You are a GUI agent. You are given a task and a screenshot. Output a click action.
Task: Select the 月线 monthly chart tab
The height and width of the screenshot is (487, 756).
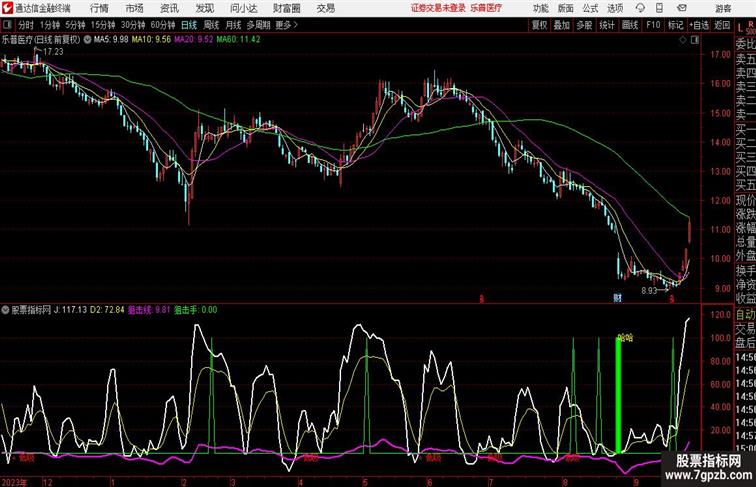233,25
